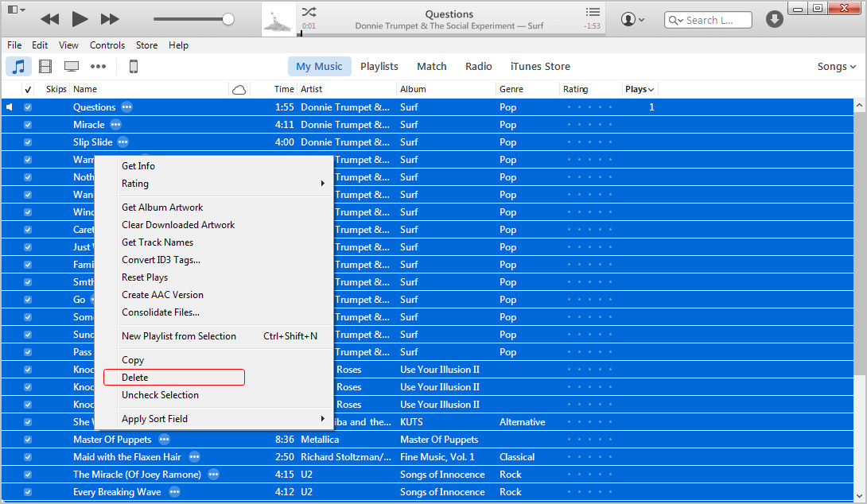Open the Up Next list icon
The height and width of the screenshot is (504, 867).
click(x=593, y=12)
